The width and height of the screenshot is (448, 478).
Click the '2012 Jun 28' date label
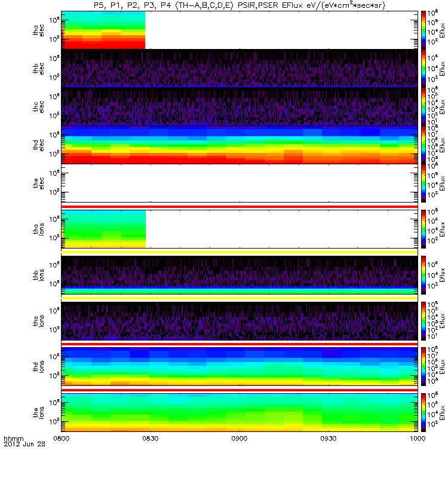coord(24,444)
